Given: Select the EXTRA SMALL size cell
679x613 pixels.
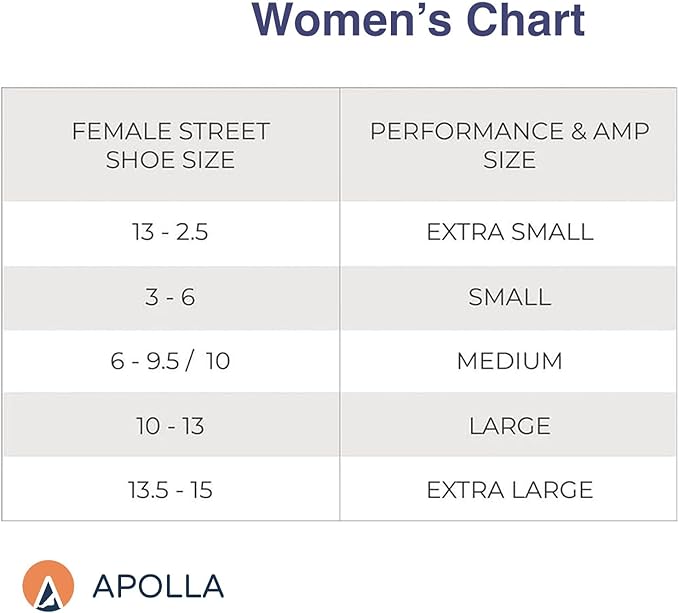Looking at the screenshot, I should coord(510,232).
